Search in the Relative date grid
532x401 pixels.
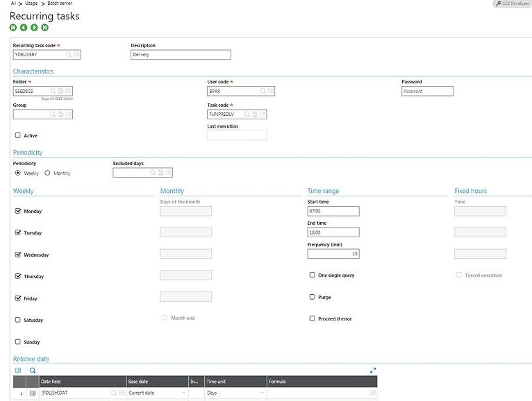pyautogui.click(x=33, y=370)
